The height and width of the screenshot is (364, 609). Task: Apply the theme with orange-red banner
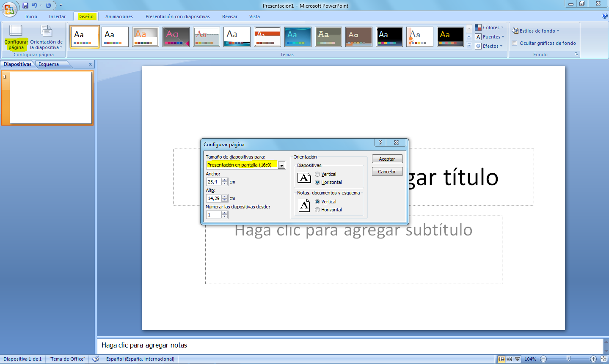(x=267, y=37)
